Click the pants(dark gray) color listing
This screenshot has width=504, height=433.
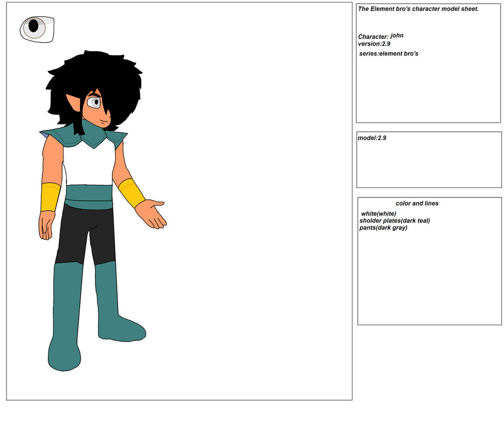(x=384, y=228)
